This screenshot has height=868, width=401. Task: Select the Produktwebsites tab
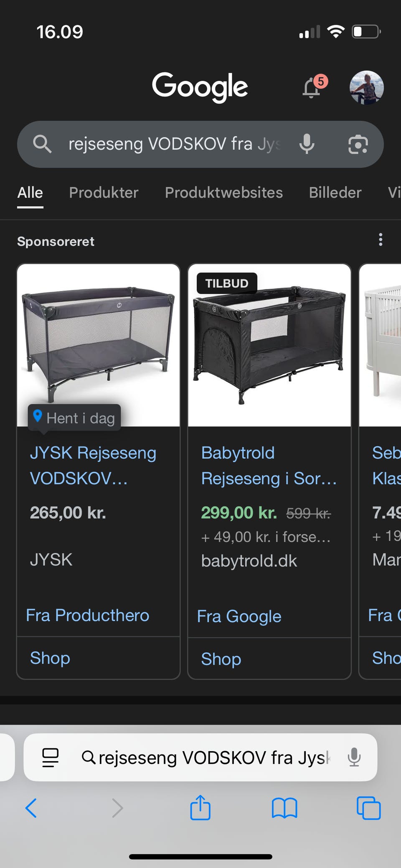point(224,192)
